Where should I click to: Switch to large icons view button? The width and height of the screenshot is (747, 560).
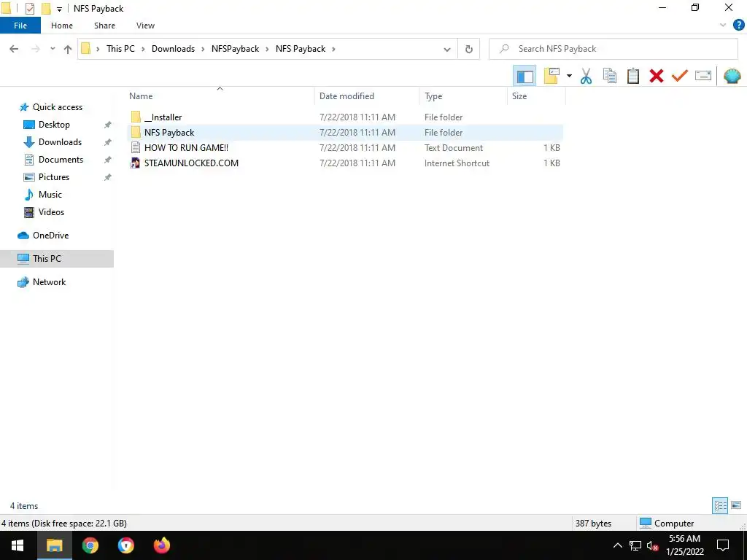[x=735, y=505]
